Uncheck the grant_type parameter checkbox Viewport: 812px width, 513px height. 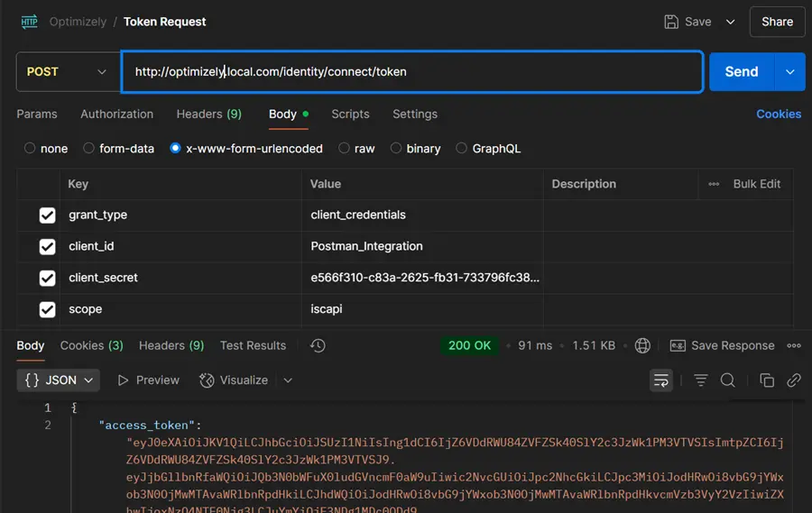[x=47, y=215]
